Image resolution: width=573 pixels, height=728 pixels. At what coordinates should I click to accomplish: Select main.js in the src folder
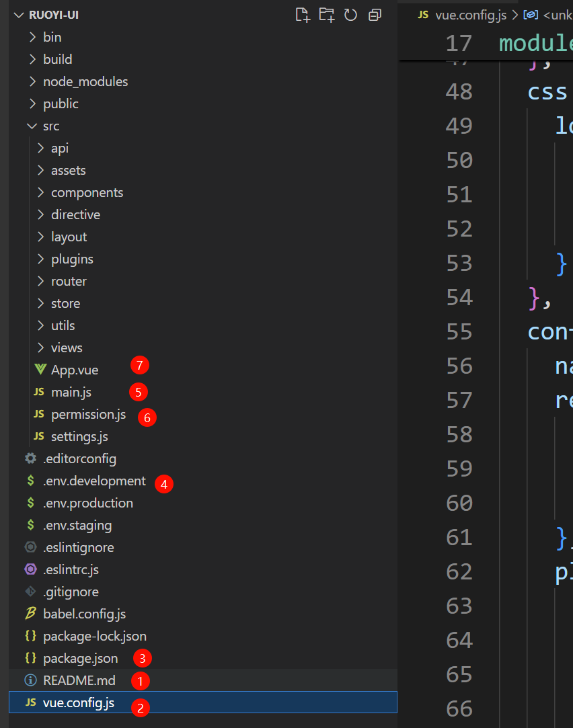71,392
